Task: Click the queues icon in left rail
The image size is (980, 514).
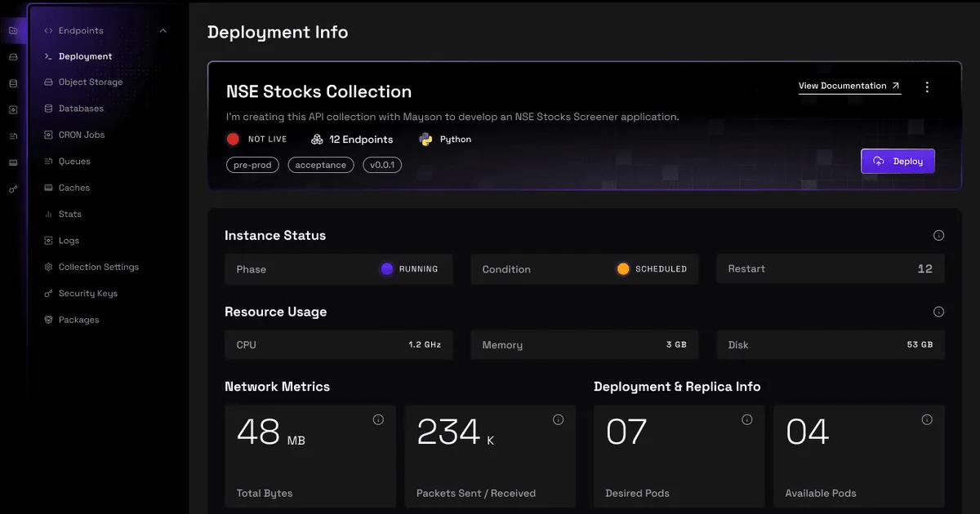Action: [x=13, y=136]
